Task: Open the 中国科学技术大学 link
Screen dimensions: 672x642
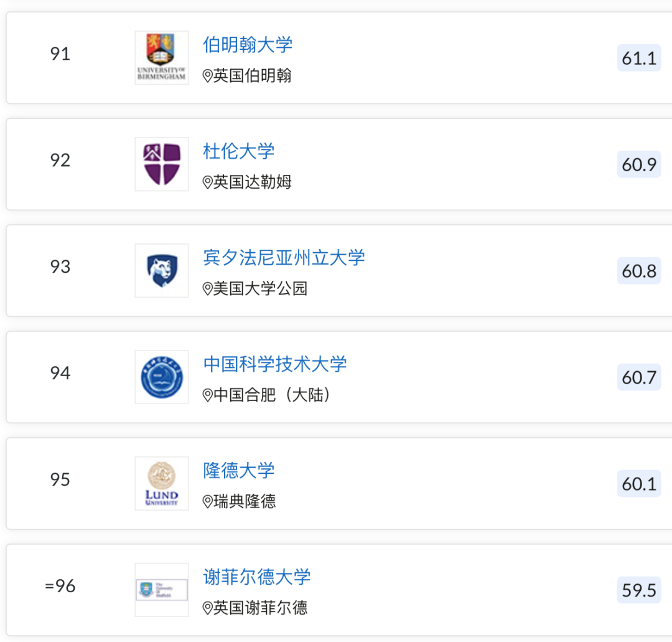Action: click(275, 364)
